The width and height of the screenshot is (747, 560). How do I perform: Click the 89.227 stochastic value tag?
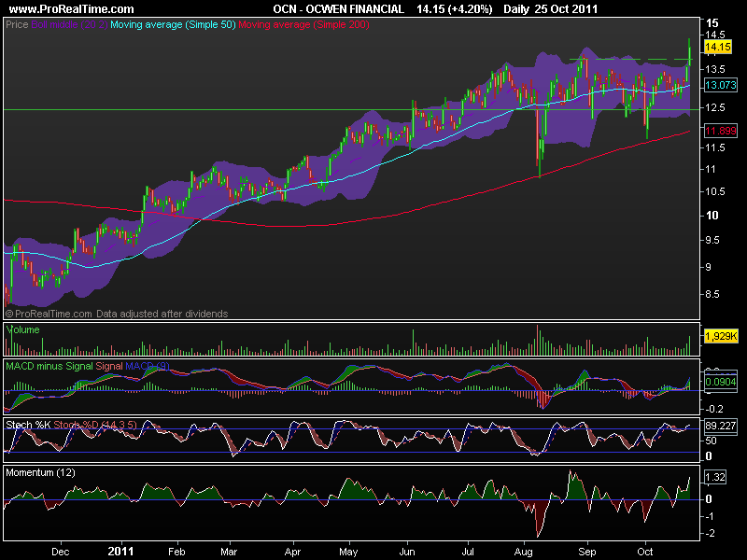[720, 426]
